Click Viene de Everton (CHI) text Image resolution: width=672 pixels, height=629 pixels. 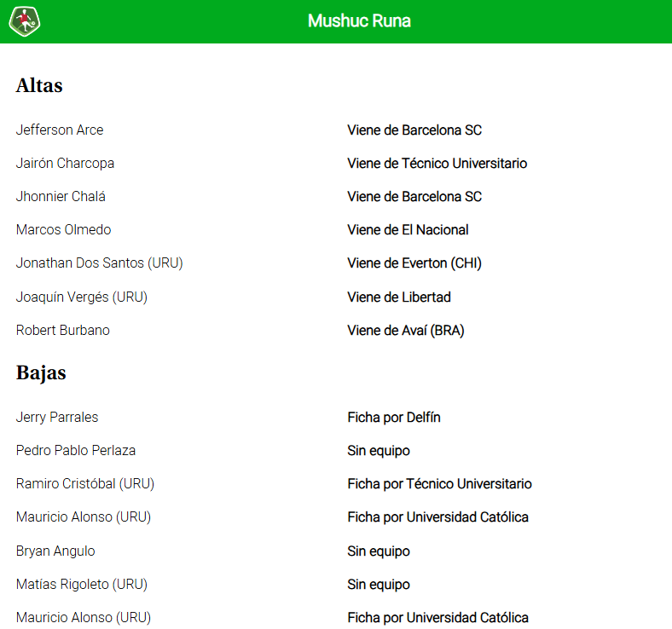pyautogui.click(x=414, y=263)
